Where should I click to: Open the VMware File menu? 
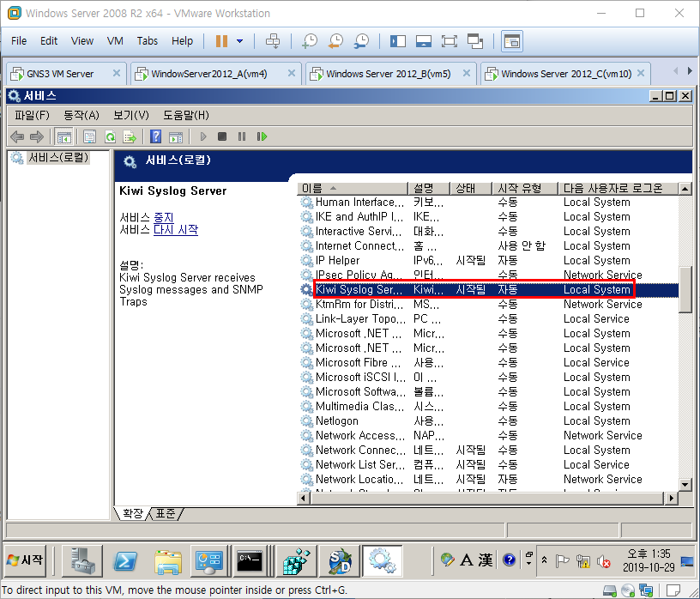19,40
